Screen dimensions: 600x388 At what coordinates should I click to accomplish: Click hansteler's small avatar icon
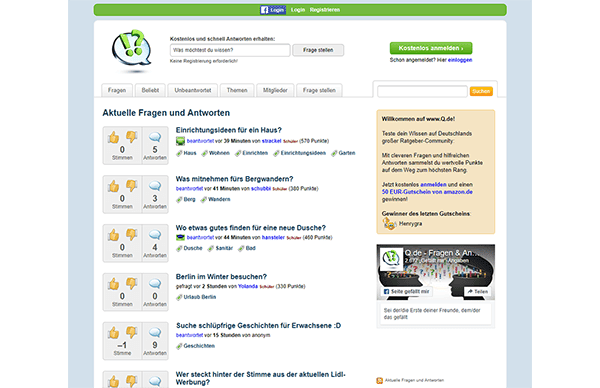click(180, 238)
